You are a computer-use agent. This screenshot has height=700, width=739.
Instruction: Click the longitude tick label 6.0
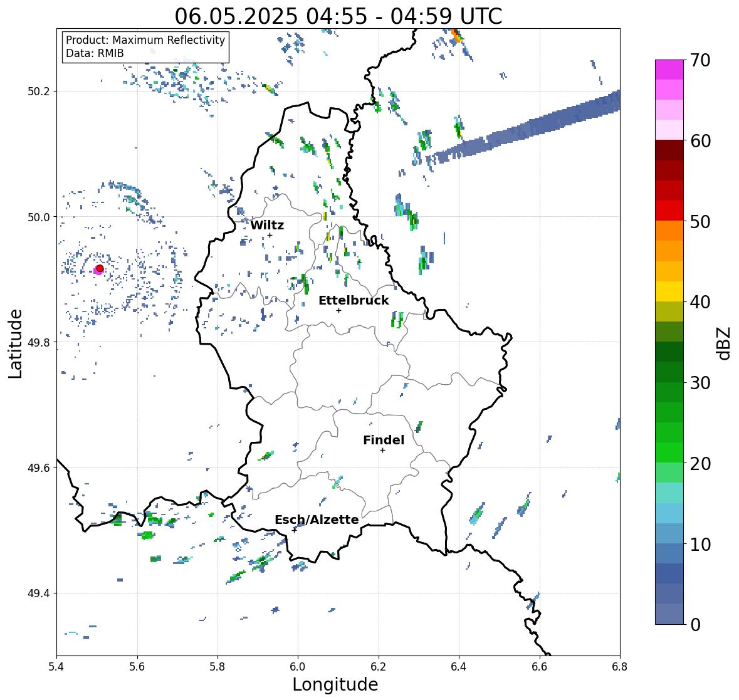[297, 667]
